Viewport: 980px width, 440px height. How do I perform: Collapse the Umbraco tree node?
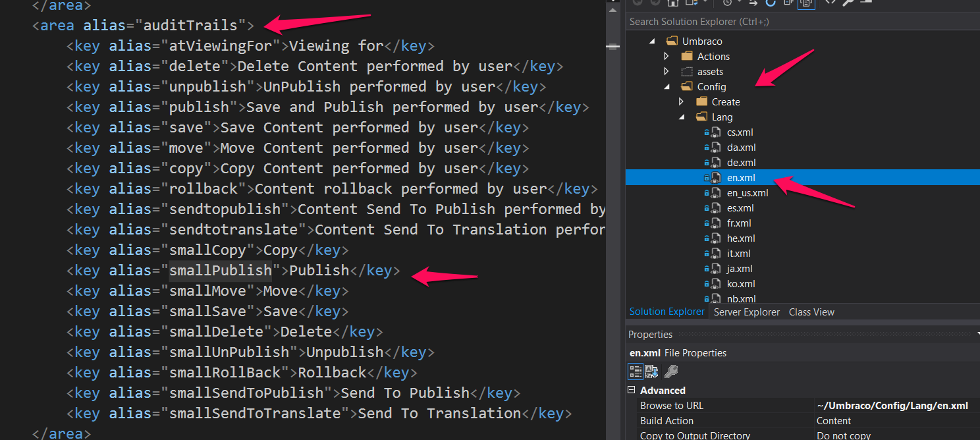[653, 41]
